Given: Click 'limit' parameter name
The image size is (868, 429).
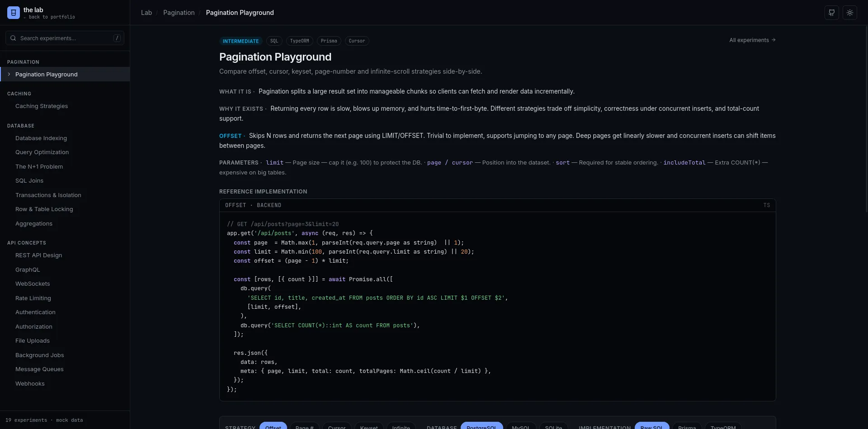Looking at the screenshot, I should coord(275,163).
